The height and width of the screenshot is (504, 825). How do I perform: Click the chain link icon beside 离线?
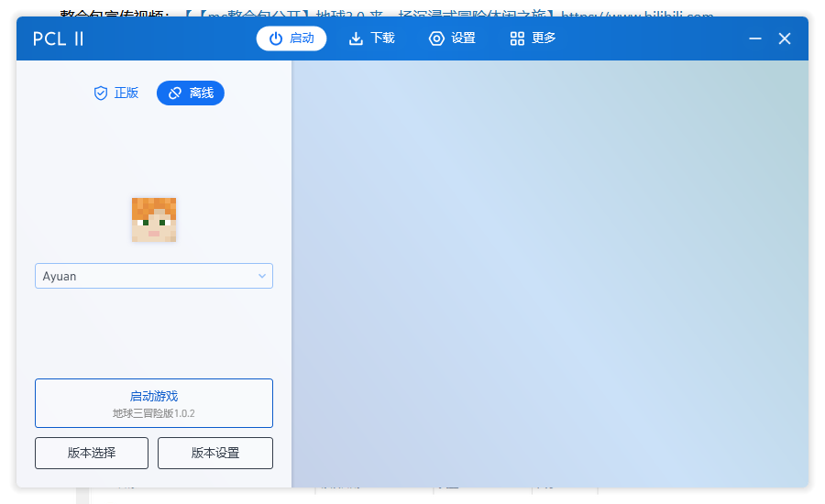pos(175,93)
